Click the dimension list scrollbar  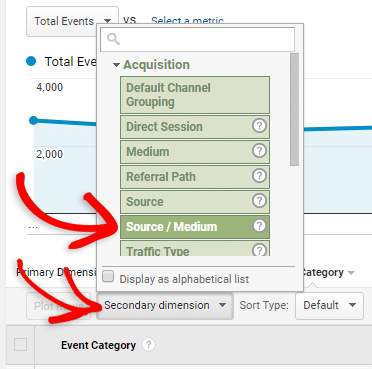[294, 109]
